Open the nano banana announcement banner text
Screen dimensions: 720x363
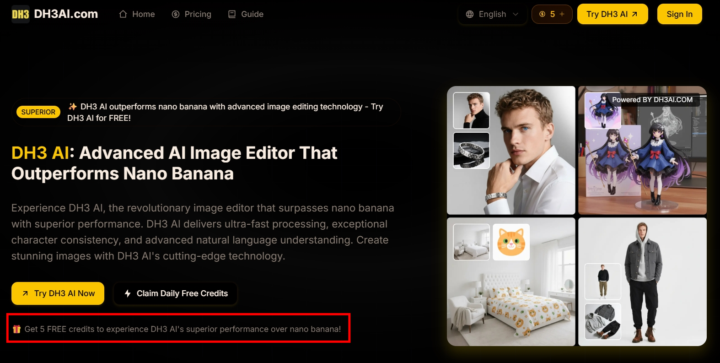point(225,112)
